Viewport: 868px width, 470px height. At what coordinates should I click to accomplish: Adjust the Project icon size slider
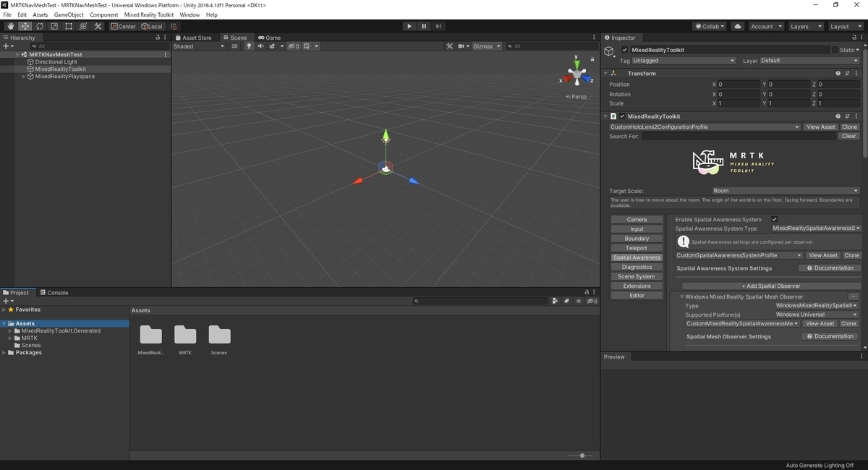point(581,456)
